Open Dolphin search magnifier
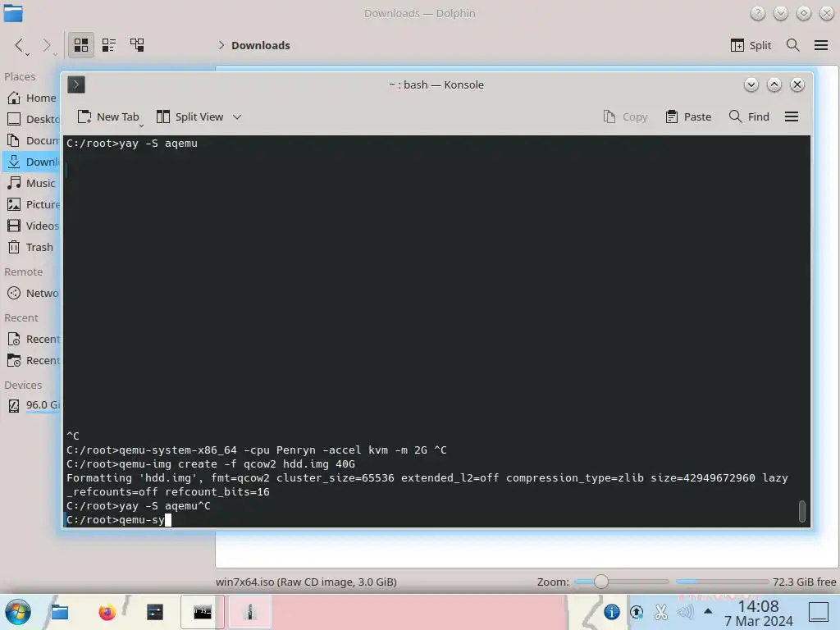 (x=793, y=45)
